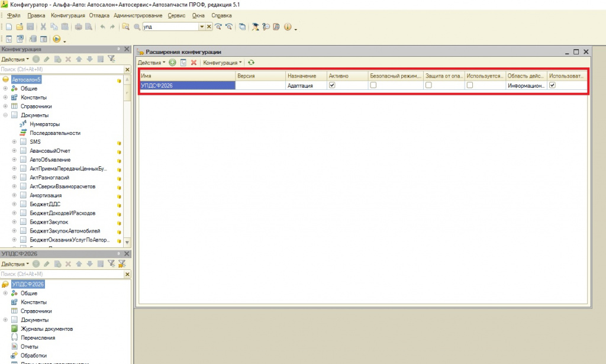
Task: Open the search history dropdown arrow
Action: coord(202,27)
